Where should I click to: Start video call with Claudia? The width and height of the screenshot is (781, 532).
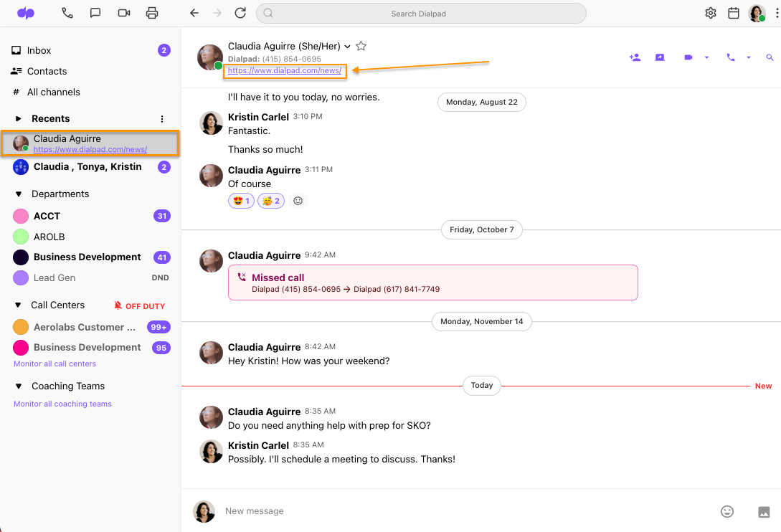coord(688,58)
